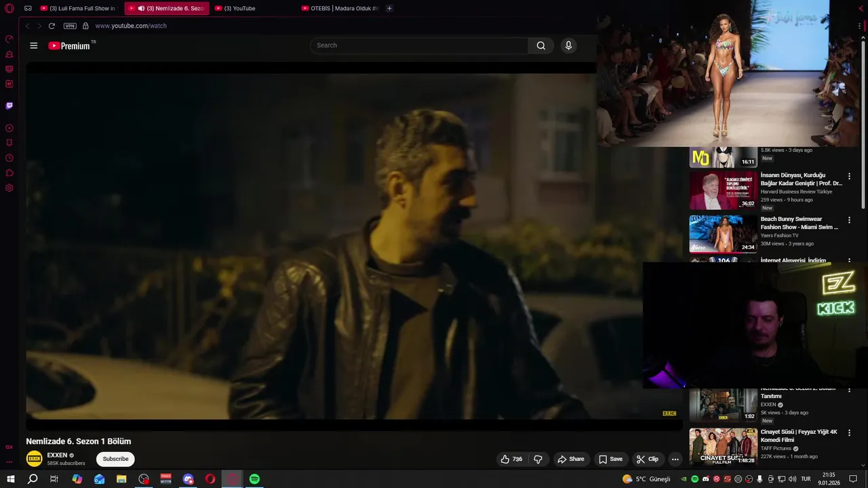Focus the YouTube Search field
Image resolution: width=868 pixels, height=488 pixels.
(x=419, y=45)
